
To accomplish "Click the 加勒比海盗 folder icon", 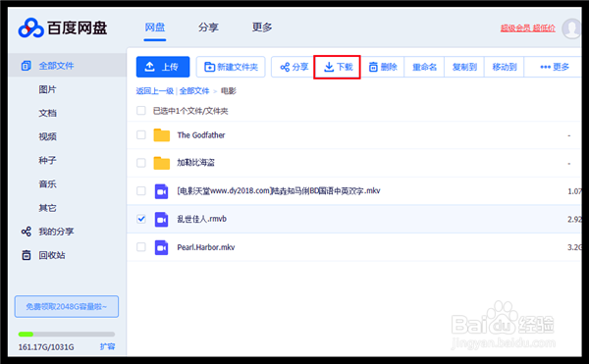I will click(162, 163).
